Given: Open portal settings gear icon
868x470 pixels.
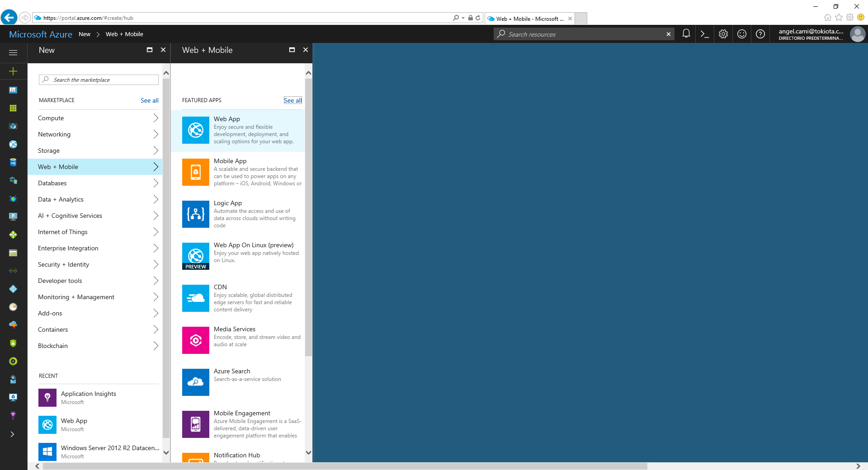Looking at the screenshot, I should 723,34.
